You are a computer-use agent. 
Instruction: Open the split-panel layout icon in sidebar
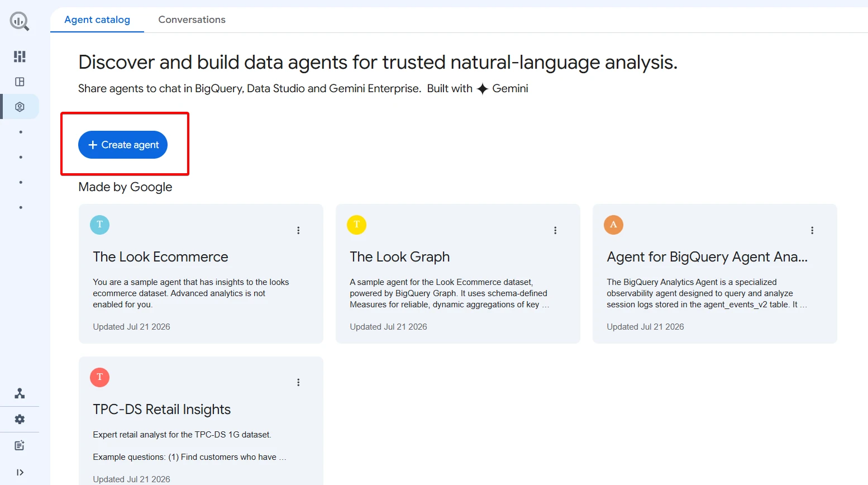(x=20, y=82)
